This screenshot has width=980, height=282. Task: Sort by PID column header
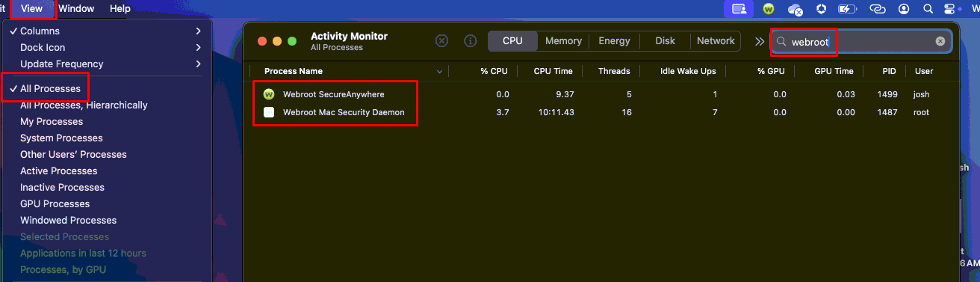pos(889,72)
